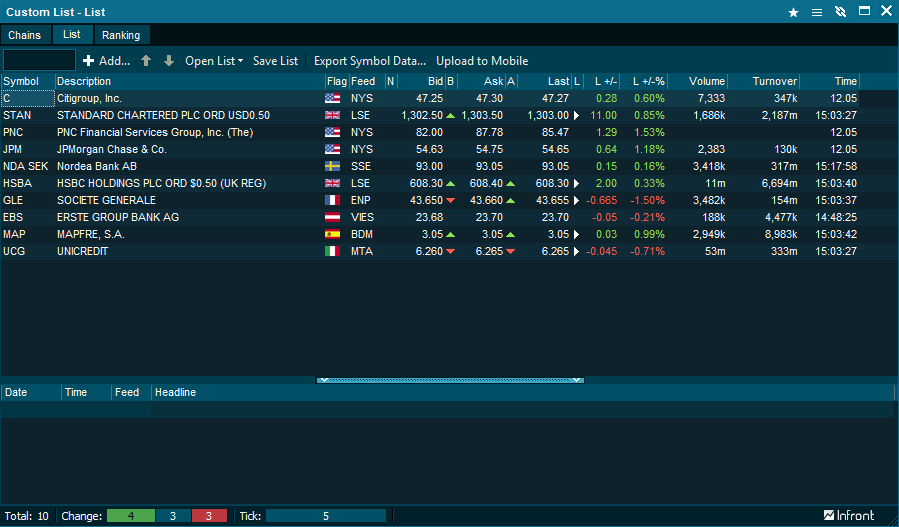Click the red negative change count bar
Image resolution: width=899 pixels, height=527 pixels.
(209, 516)
